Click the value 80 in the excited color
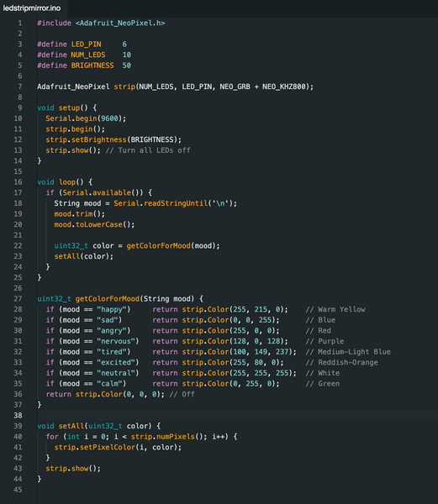The image size is (438, 504). (259, 363)
